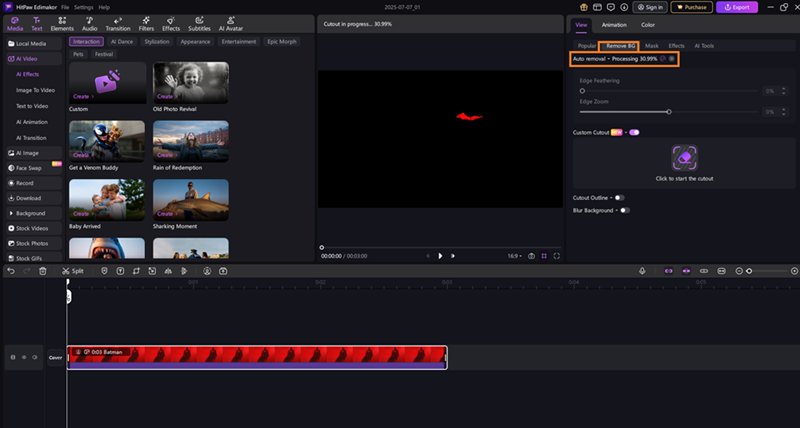Click the Purchase button
800x428 pixels.
[691, 7]
